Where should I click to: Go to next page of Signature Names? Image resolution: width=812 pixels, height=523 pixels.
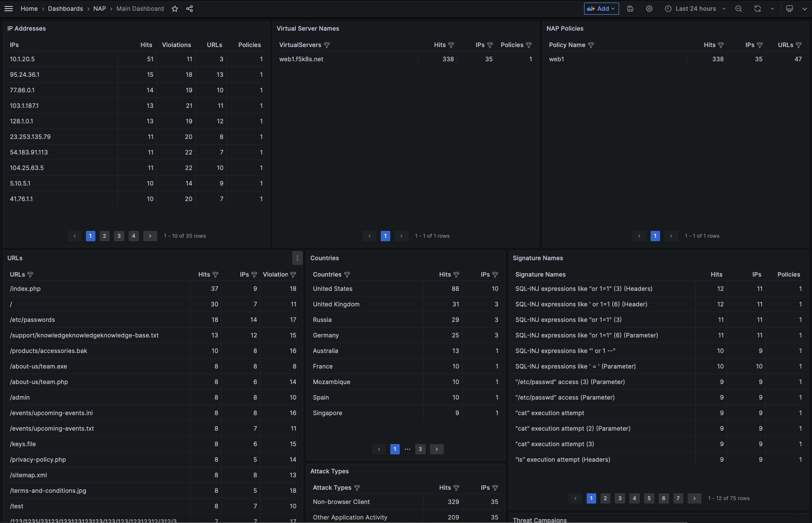(695, 498)
